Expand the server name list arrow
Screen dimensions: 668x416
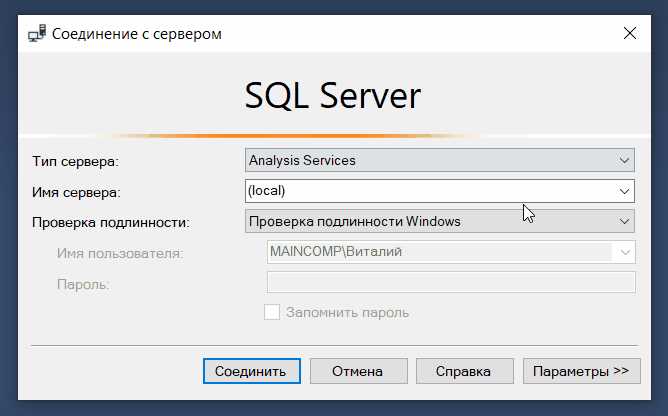(625, 190)
